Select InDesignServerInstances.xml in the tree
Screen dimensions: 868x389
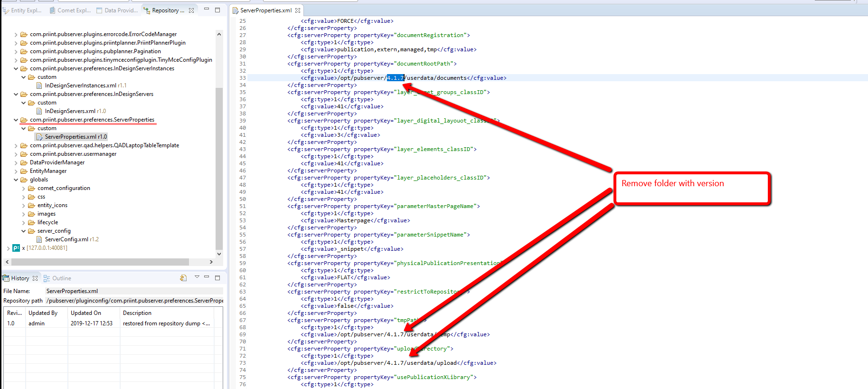(x=80, y=85)
